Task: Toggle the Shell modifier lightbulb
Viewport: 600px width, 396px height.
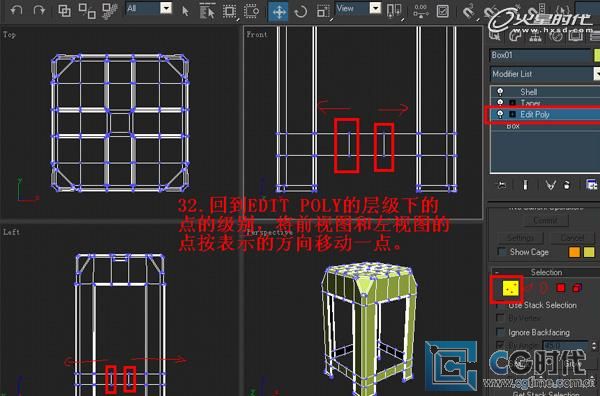Action: tap(500, 92)
